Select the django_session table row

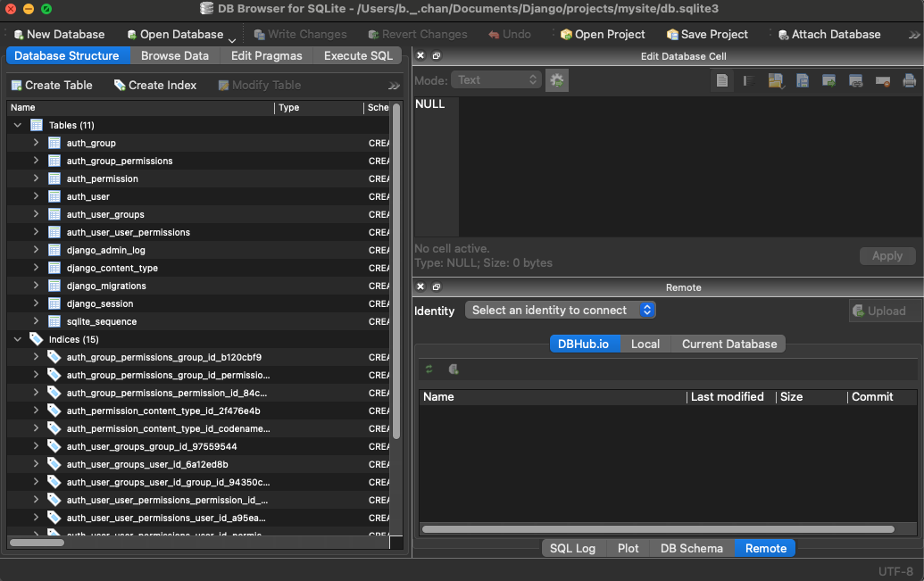coord(198,303)
